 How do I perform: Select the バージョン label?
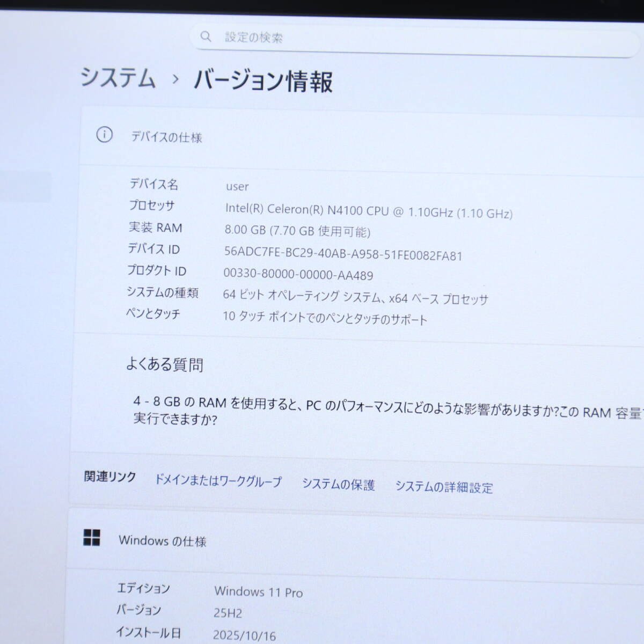[138, 610]
